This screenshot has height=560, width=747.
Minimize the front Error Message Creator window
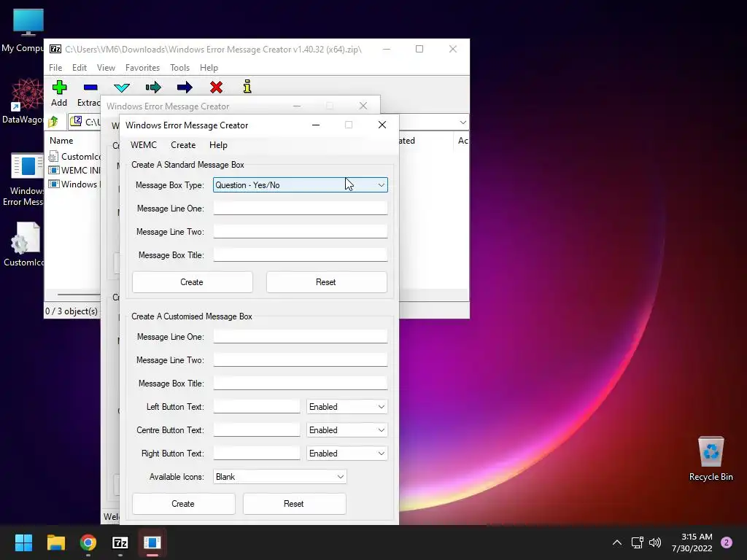coord(316,125)
